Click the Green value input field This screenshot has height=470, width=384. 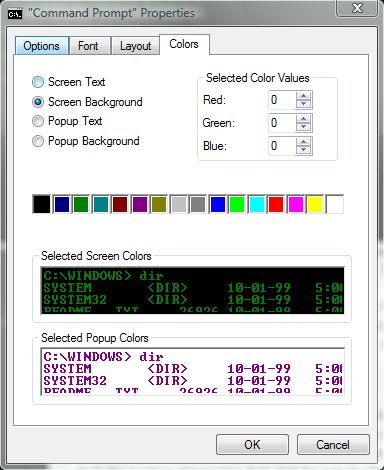point(282,123)
